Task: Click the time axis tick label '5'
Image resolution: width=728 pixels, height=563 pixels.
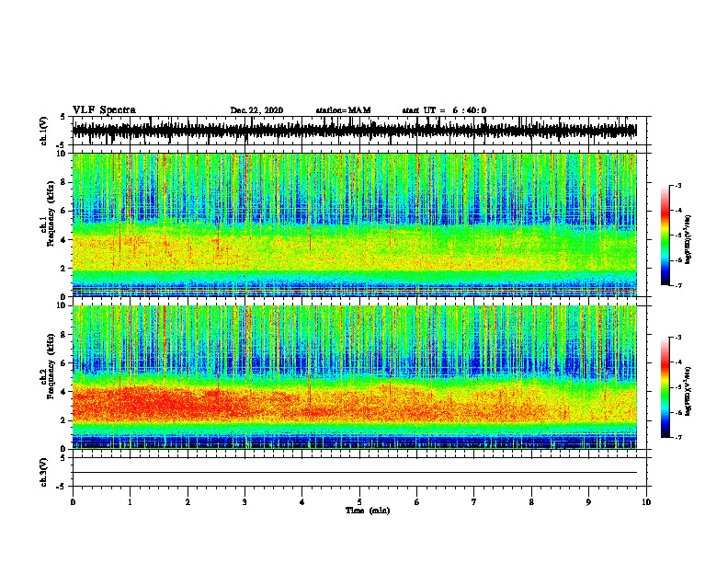Action: tap(359, 502)
